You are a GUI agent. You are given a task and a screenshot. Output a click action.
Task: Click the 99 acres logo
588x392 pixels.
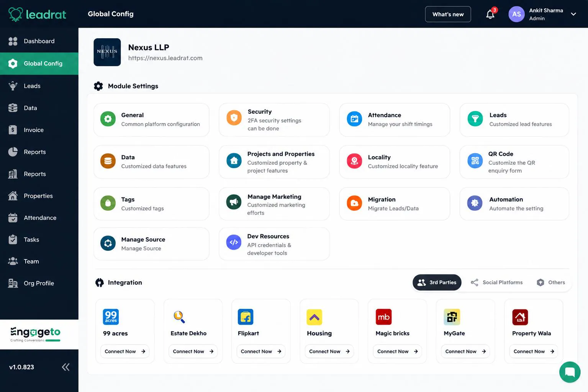[111, 317]
